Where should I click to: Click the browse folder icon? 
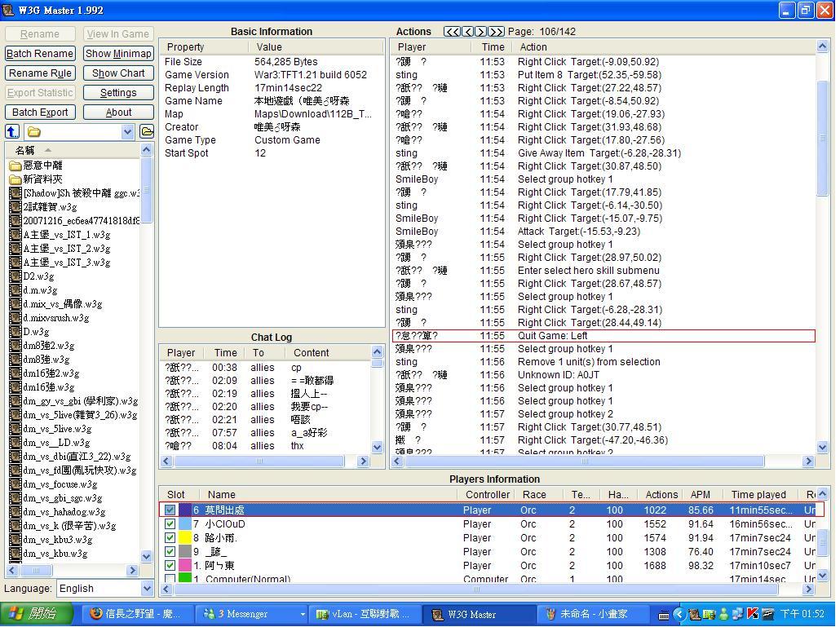147,131
